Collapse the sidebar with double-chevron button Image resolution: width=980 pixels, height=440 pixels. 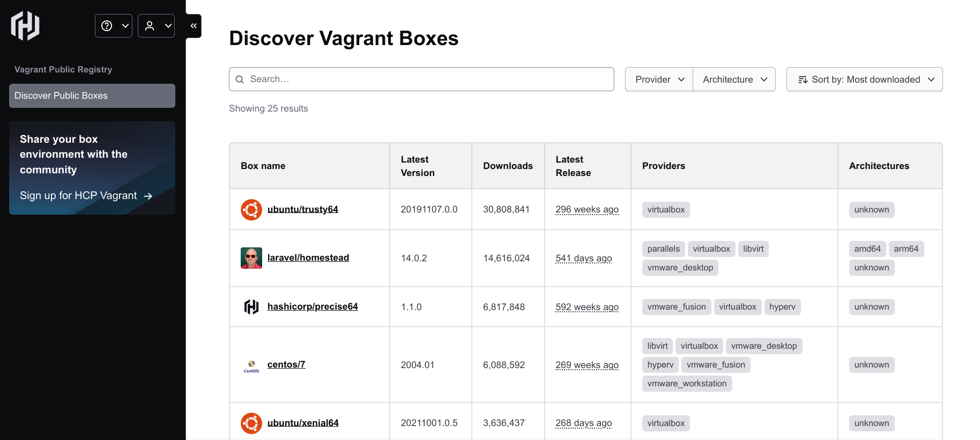click(194, 26)
